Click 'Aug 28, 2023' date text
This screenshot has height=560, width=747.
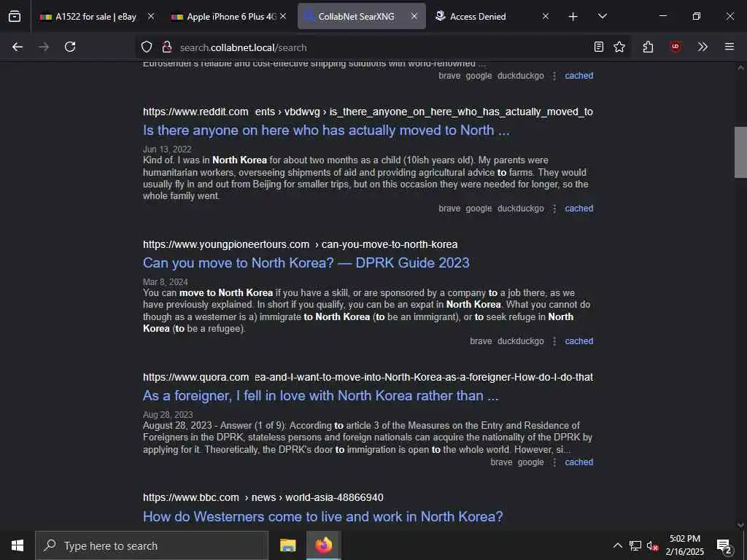(x=168, y=415)
